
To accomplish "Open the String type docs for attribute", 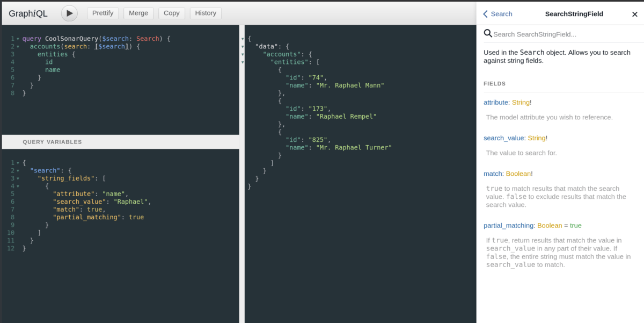I will coord(519,102).
